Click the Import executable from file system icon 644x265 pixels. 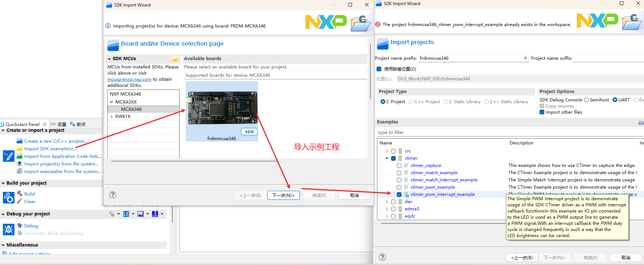(x=20, y=171)
